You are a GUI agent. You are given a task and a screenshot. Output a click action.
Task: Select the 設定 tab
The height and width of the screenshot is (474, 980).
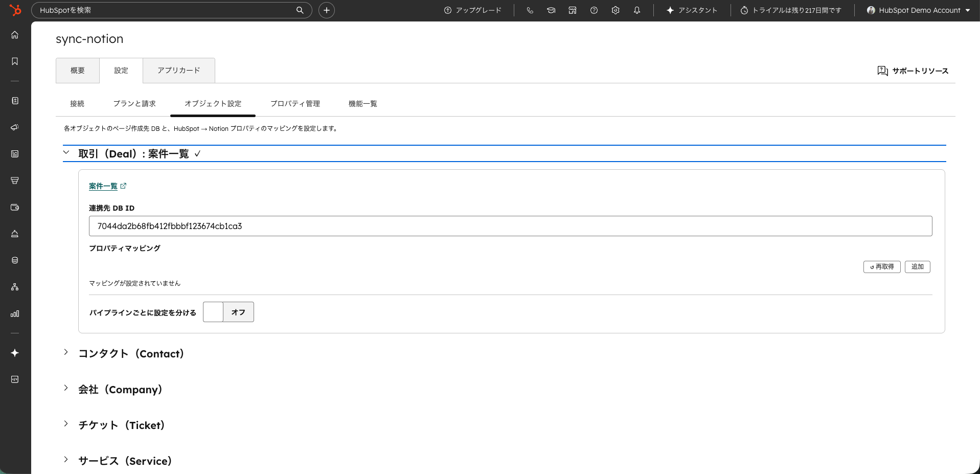(121, 71)
